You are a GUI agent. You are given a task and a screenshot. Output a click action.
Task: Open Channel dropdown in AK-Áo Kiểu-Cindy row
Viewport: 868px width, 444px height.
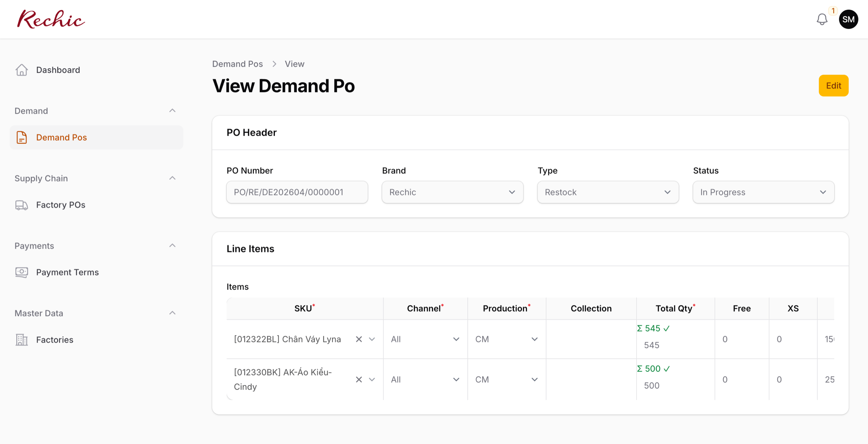tap(425, 379)
